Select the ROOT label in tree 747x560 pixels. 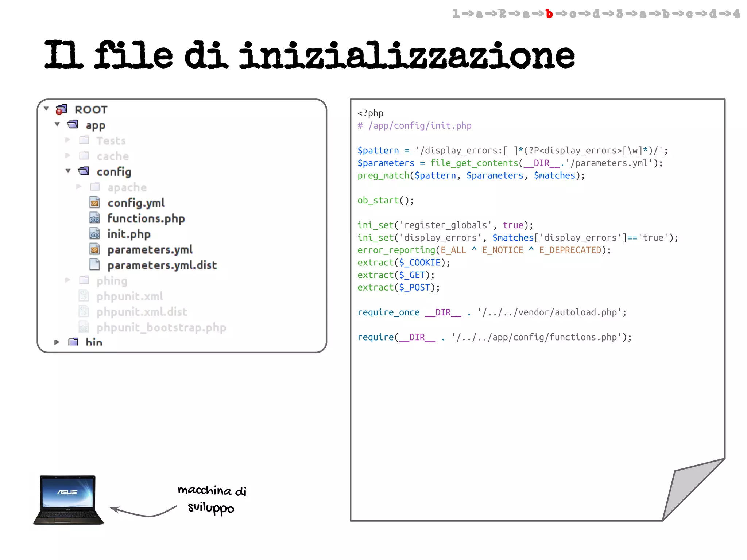pyautogui.click(x=91, y=110)
